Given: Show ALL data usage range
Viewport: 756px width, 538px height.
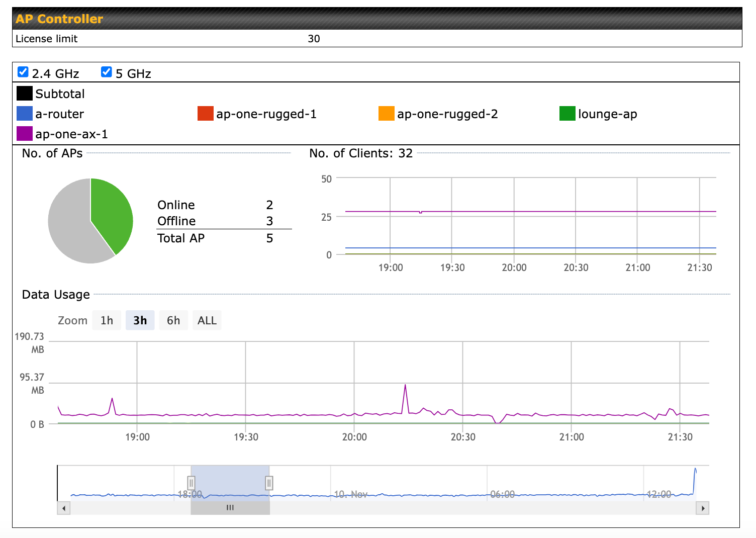Looking at the screenshot, I should 207,320.
